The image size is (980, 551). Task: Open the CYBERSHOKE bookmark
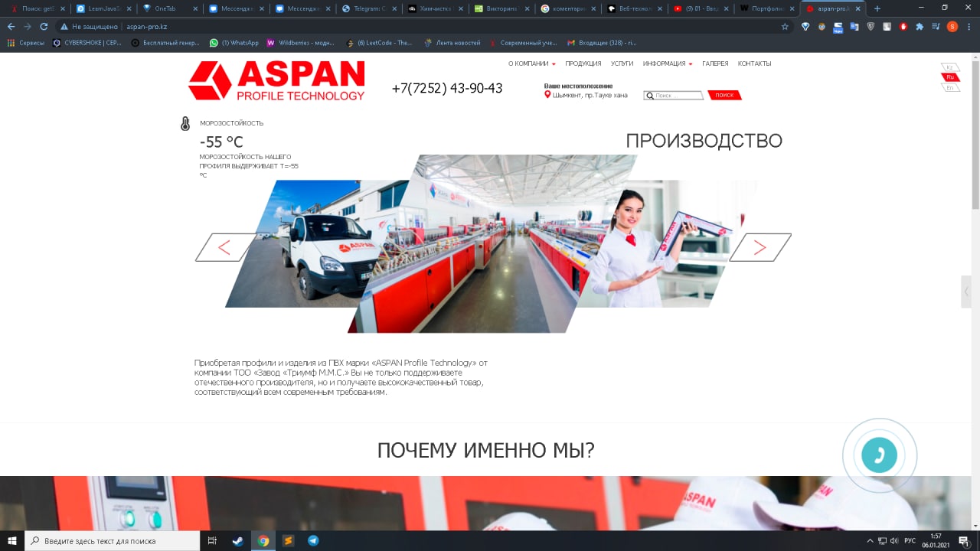87,43
